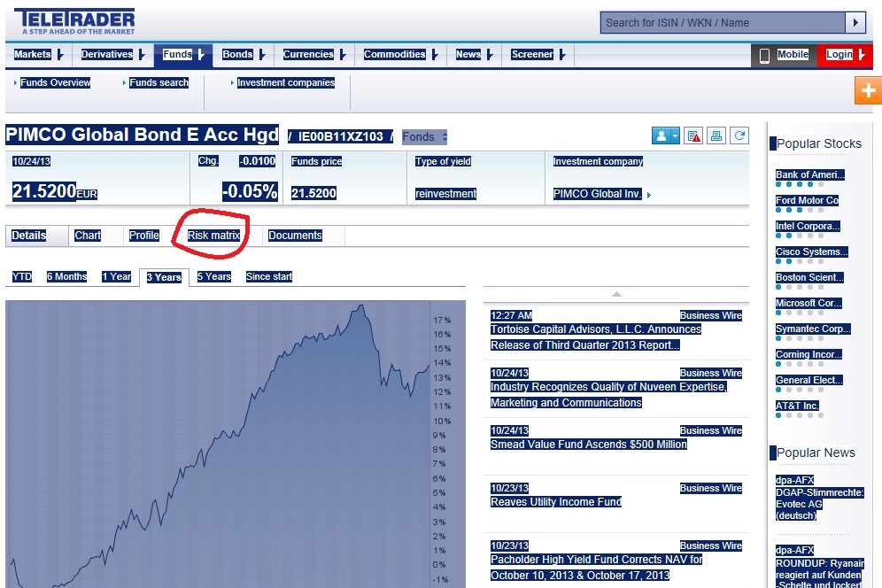Select the 1 Year chart period
Viewport: 882px width, 588px height.
coord(116,276)
